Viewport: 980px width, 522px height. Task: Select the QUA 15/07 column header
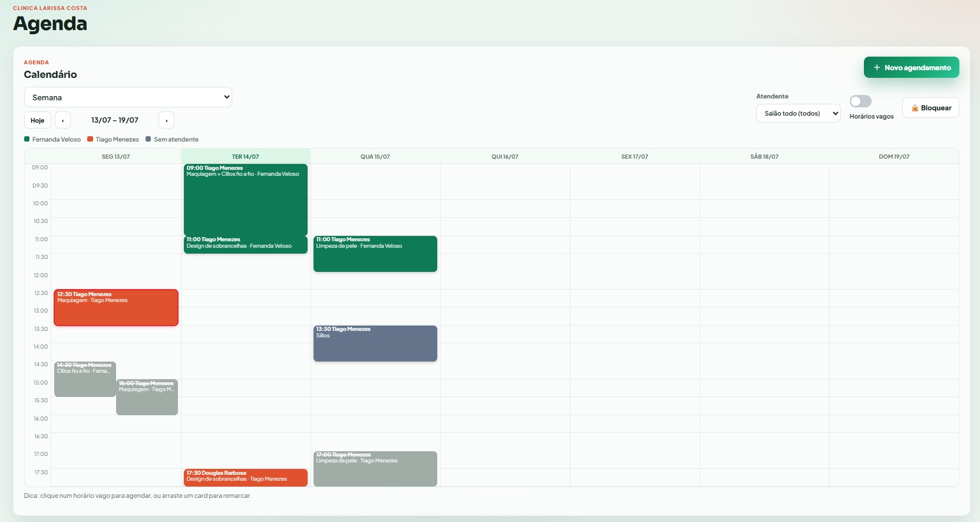[375, 156]
